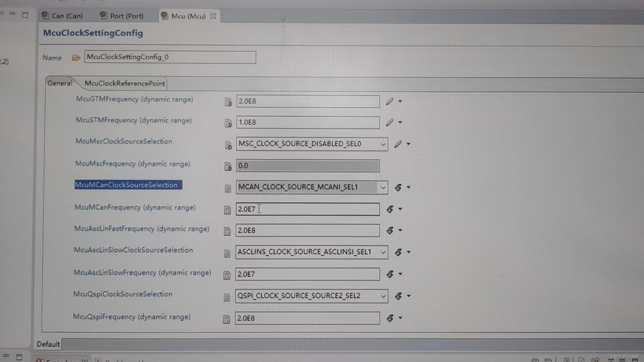Switch to the McuClockReferencePoint tab
644x362 pixels.
click(124, 83)
